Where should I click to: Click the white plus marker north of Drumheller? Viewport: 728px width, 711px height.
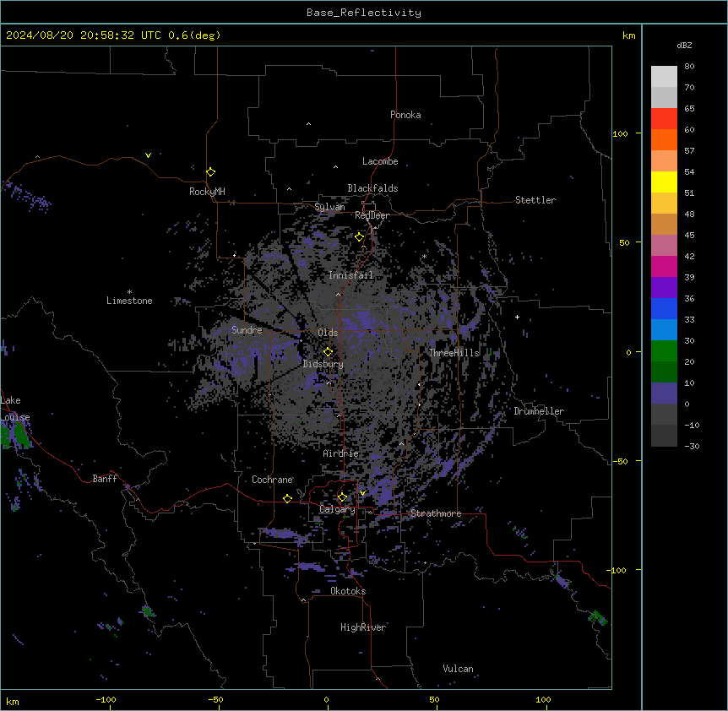pos(517,317)
